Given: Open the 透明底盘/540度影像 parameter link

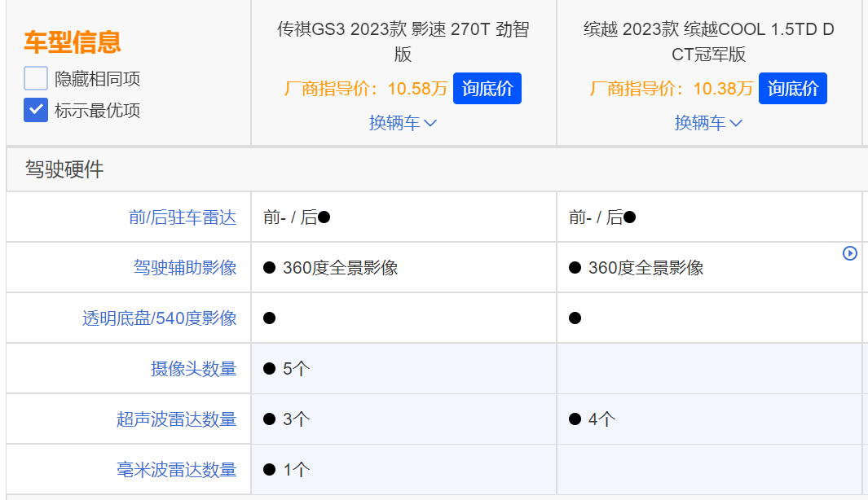Looking at the screenshot, I should (x=160, y=318).
